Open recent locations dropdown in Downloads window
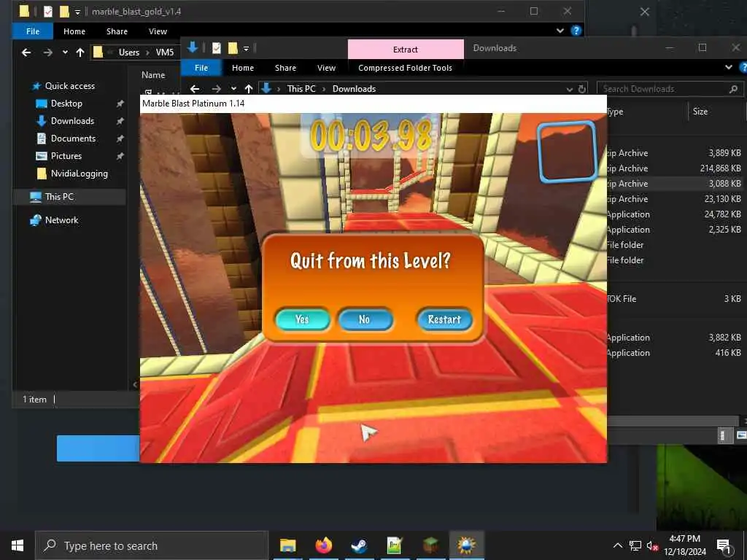Viewport: 747px width, 560px height. click(x=233, y=88)
